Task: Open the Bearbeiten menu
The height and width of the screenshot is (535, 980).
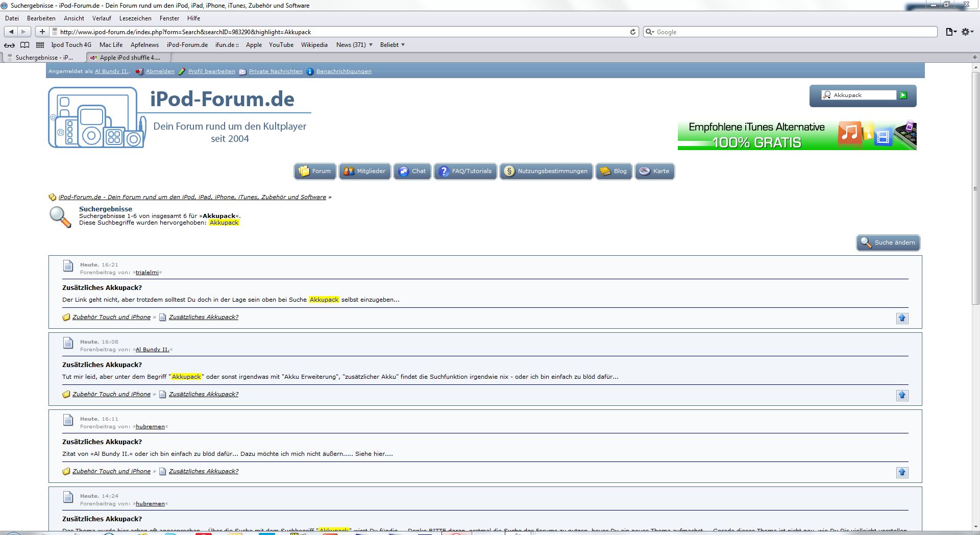Action: coord(41,18)
